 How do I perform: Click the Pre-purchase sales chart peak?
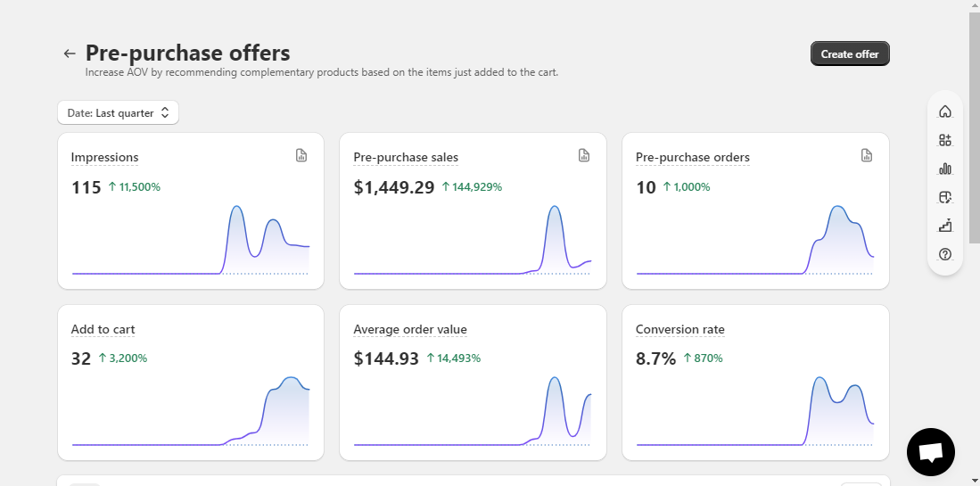[555, 208]
